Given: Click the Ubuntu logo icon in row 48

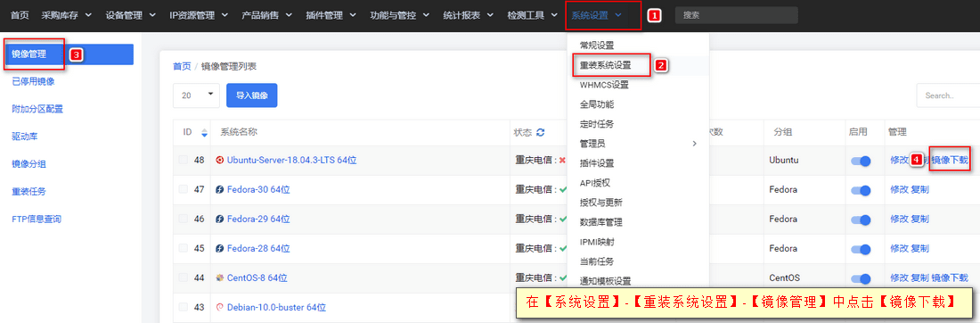Looking at the screenshot, I should click(219, 161).
